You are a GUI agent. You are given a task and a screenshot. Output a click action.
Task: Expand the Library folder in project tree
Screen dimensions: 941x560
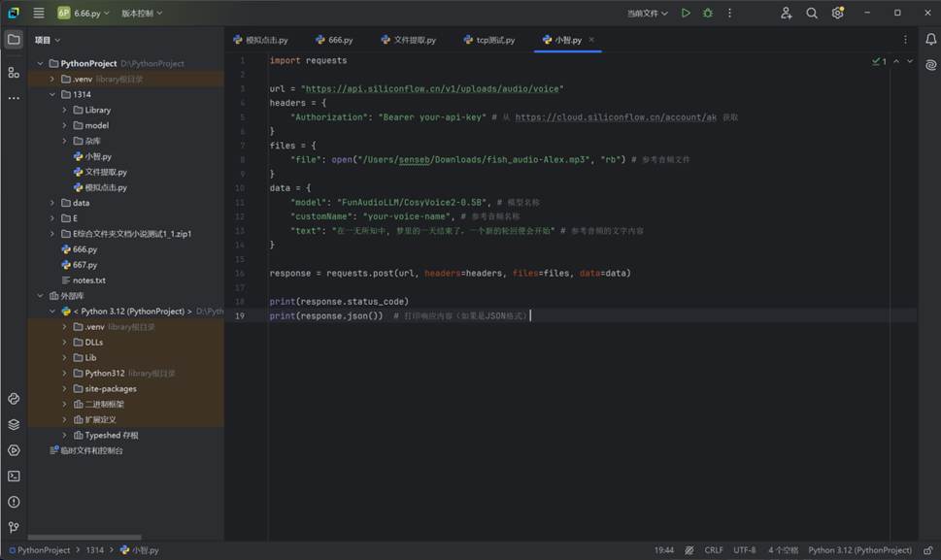point(65,111)
